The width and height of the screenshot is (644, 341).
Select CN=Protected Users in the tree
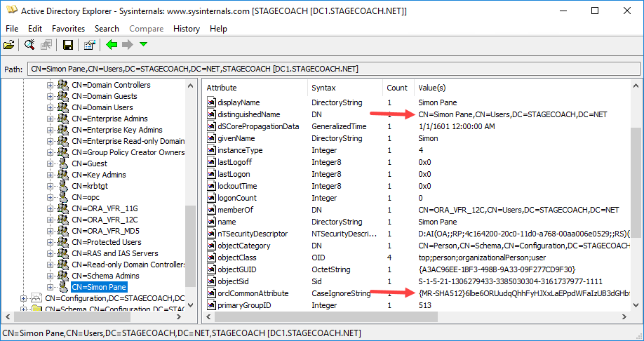(106, 242)
